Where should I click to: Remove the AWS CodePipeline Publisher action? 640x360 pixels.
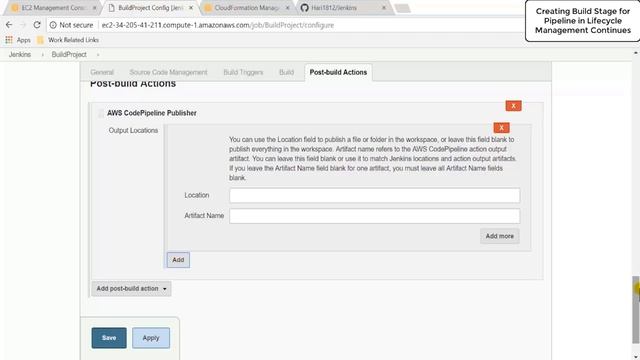(513, 106)
